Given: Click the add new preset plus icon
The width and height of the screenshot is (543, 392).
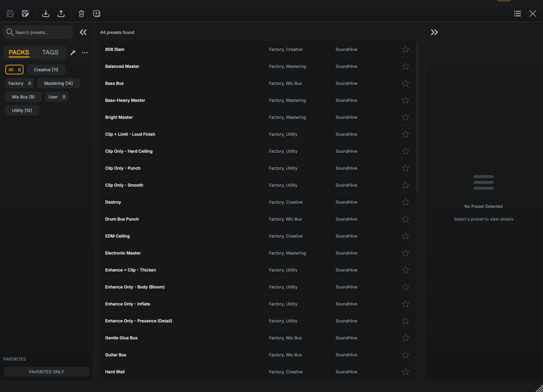Looking at the screenshot, I should click(97, 13).
